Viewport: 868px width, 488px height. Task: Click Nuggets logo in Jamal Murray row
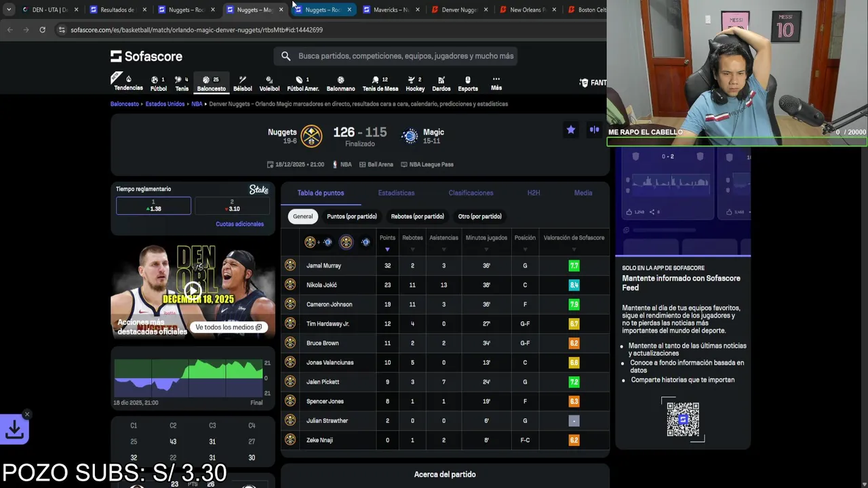click(290, 266)
